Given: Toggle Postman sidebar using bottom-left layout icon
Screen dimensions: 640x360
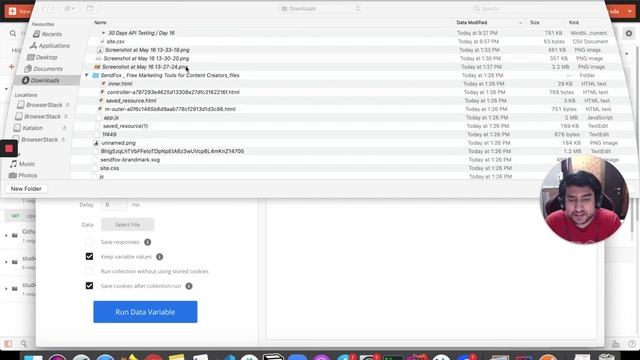Looking at the screenshot, I should click(x=8, y=344).
